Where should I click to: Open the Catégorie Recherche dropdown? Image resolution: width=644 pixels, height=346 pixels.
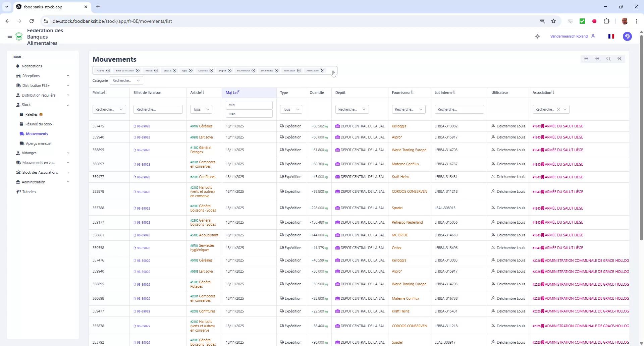[126, 80]
